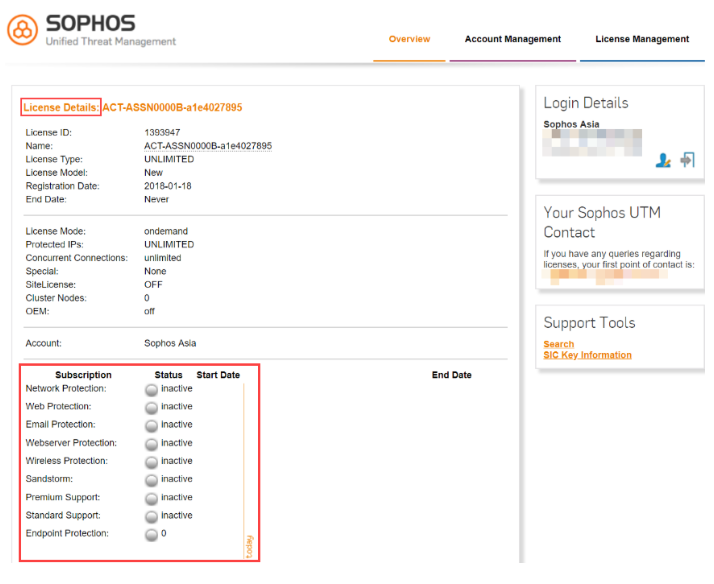This screenshot has height=584, width=714.
Task: Click the End Date value Never
Action: (156, 199)
